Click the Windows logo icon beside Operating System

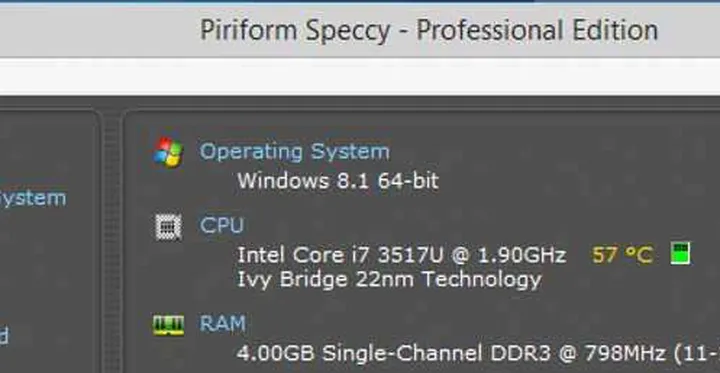(x=168, y=152)
